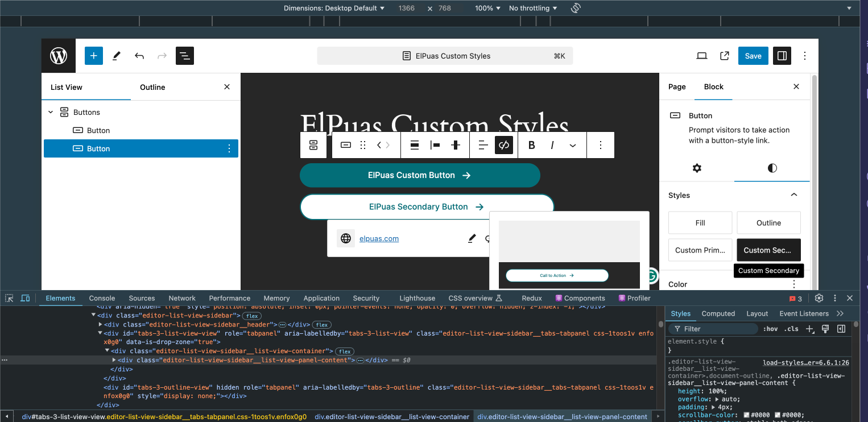Switch to the Block settings tab
This screenshot has width=868, height=422.
(x=714, y=86)
